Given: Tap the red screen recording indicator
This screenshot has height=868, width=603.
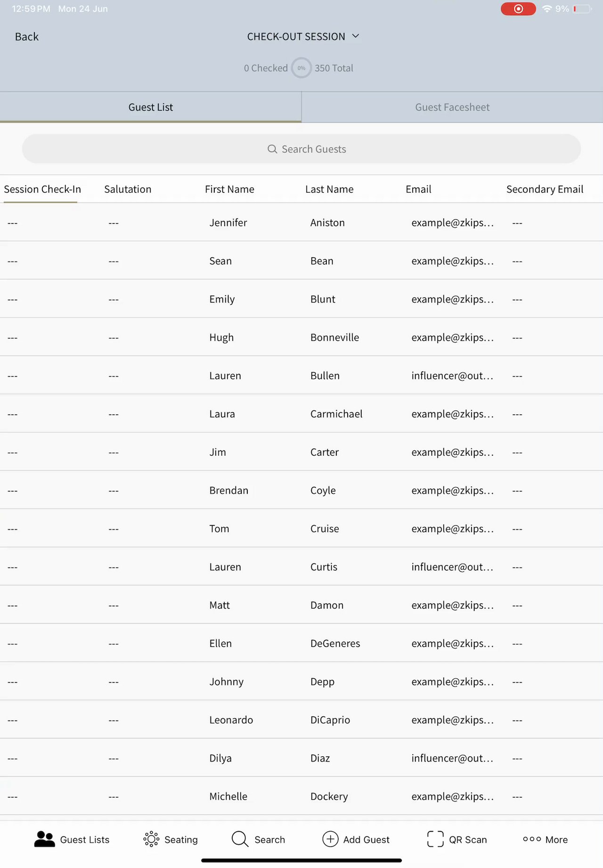Looking at the screenshot, I should (x=518, y=9).
